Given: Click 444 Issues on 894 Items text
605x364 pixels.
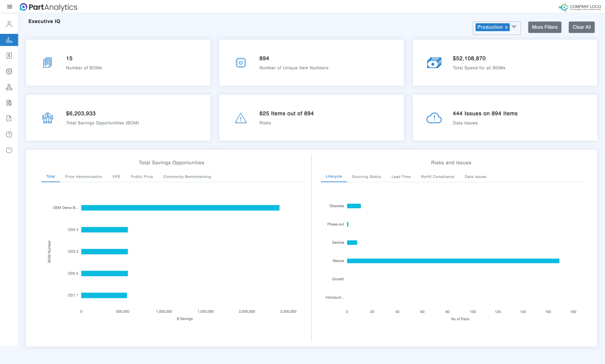Looking at the screenshot, I should (485, 113).
